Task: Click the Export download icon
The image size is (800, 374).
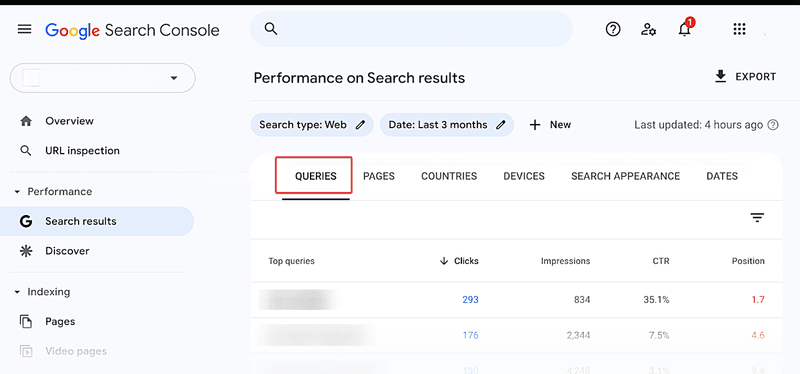Action: [x=720, y=77]
